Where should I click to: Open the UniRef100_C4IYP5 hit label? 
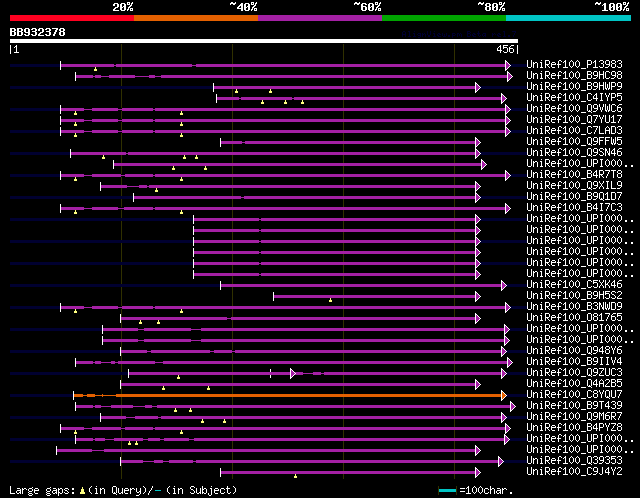coord(574,97)
